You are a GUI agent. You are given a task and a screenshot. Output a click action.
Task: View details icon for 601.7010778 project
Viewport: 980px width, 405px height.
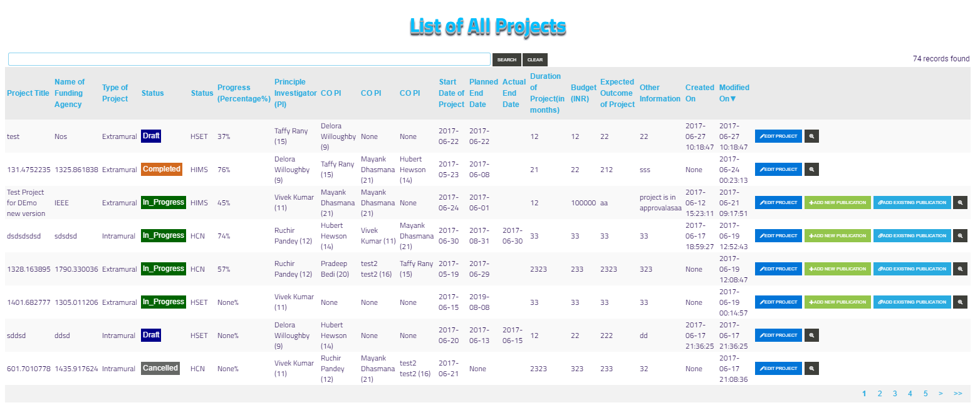click(811, 368)
